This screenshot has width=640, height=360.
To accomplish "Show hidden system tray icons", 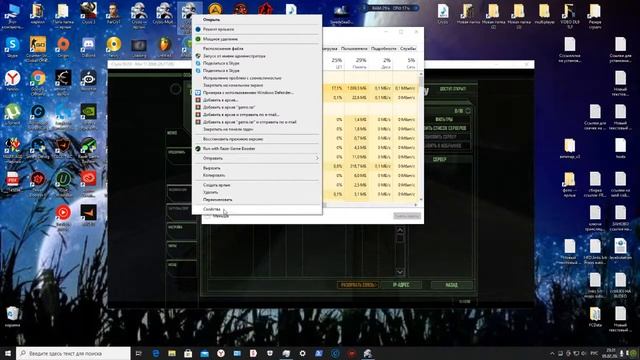I will pyautogui.click(x=552, y=353).
